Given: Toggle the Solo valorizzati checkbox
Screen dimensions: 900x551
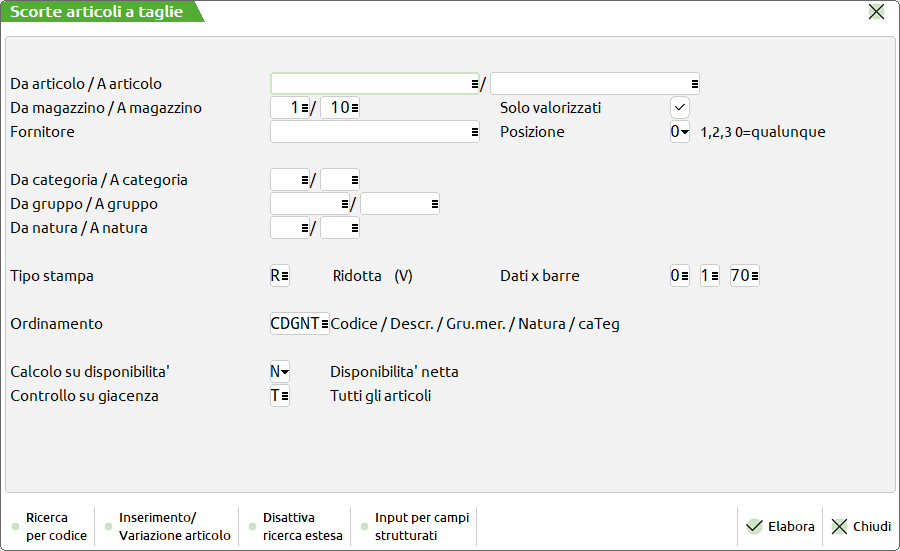Looking at the screenshot, I should click(x=680, y=107).
